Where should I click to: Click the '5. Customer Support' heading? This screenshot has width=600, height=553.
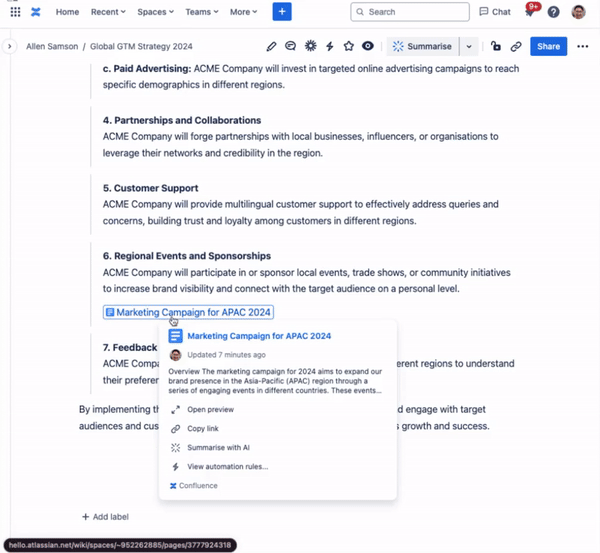(x=150, y=188)
